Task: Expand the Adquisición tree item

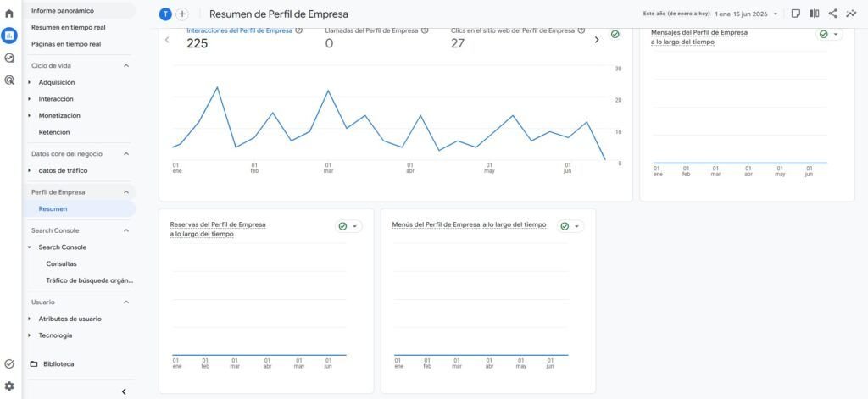Action: point(30,82)
